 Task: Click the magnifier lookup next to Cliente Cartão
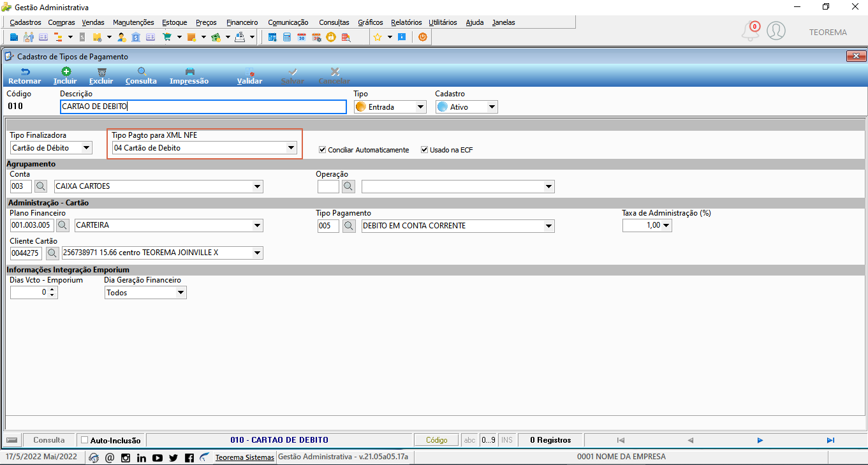tap(52, 253)
